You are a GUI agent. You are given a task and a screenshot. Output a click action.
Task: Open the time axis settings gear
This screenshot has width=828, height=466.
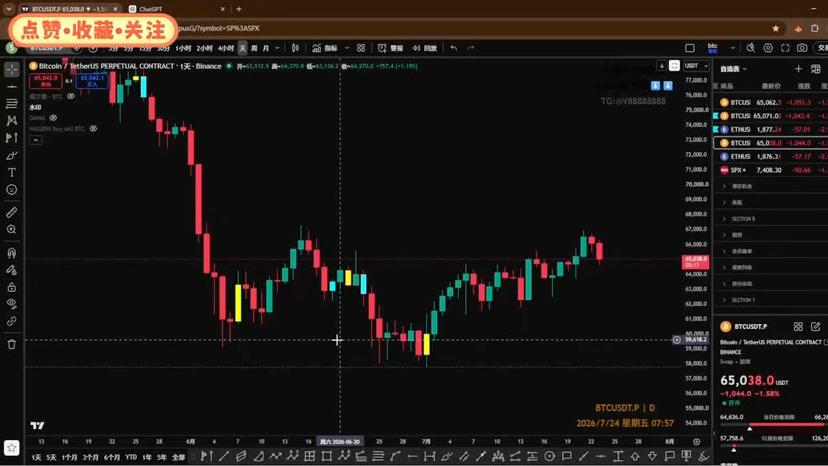[697, 442]
